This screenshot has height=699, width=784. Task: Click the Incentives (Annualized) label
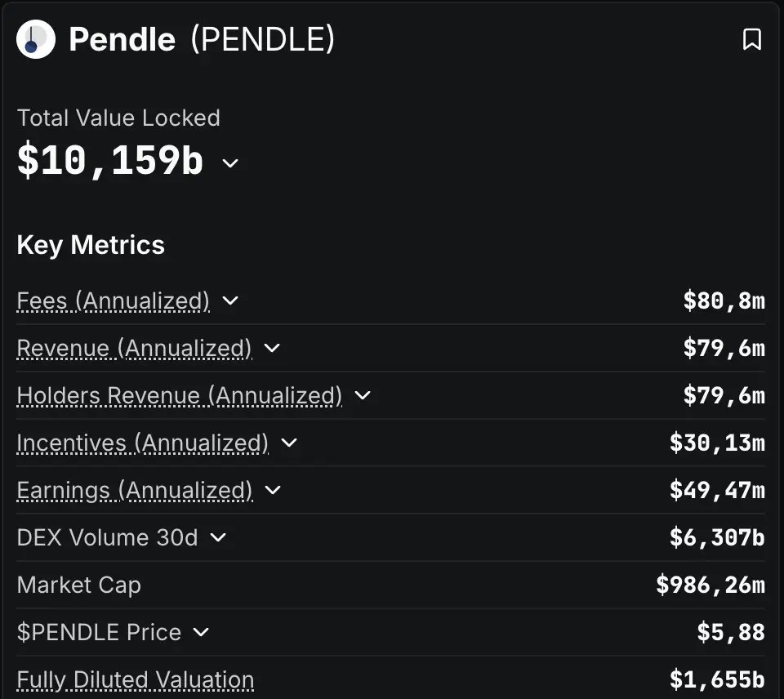pos(142,443)
